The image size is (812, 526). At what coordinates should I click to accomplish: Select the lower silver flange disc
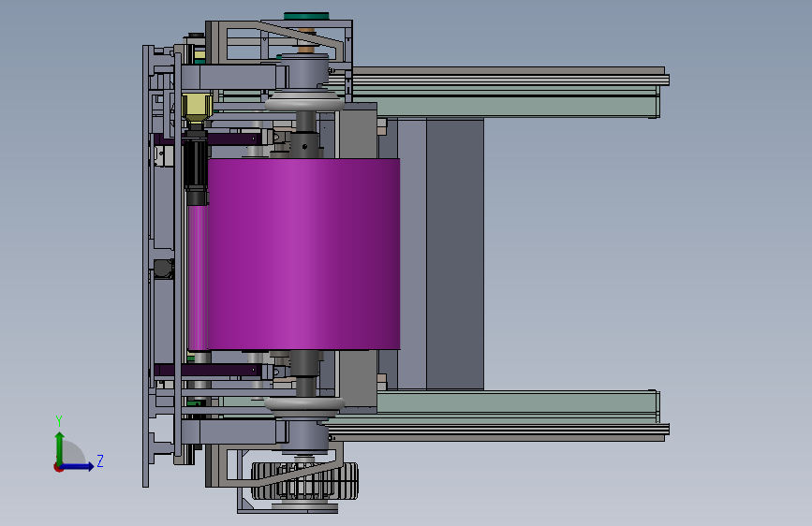click(304, 405)
